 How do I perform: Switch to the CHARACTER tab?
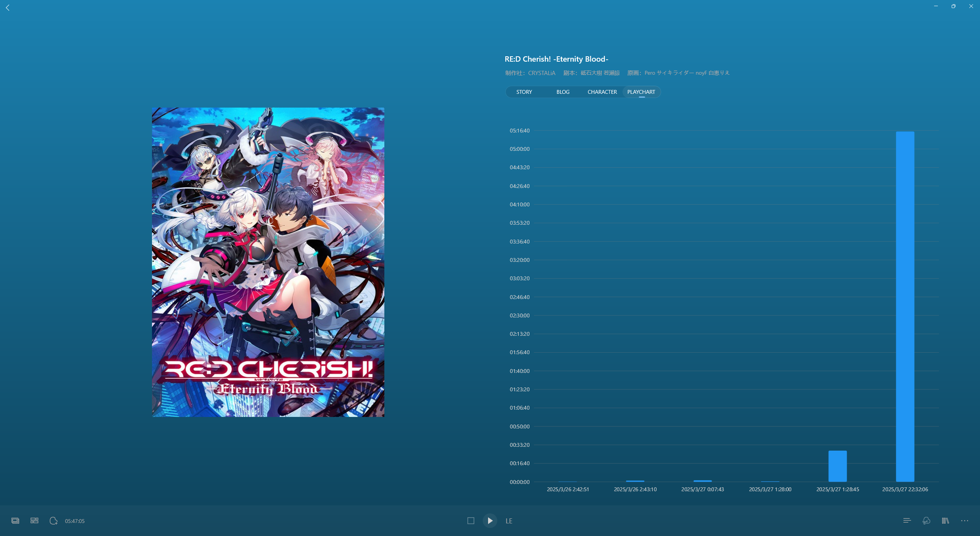pos(602,92)
